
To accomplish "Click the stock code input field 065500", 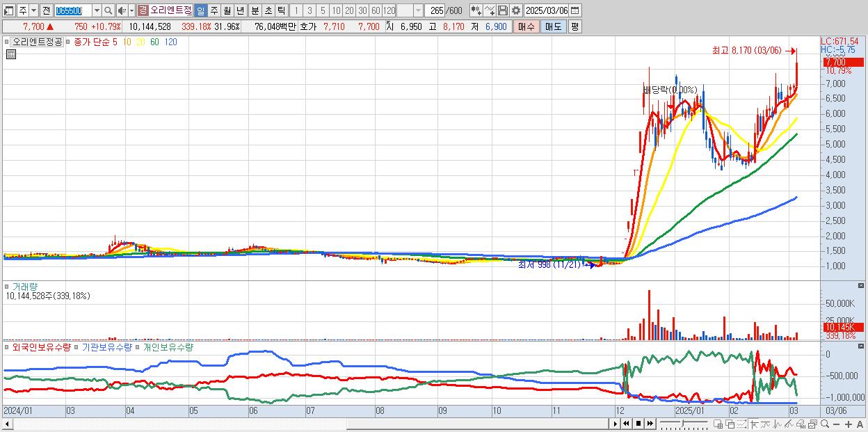I will click(x=73, y=10).
